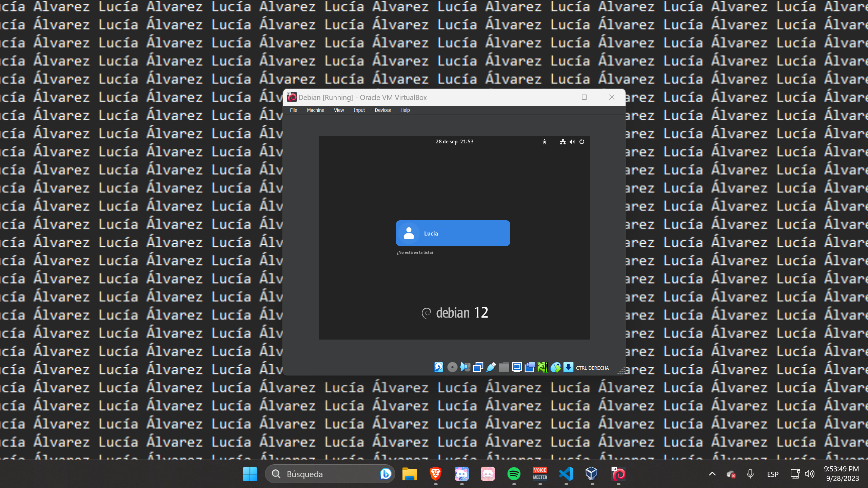868x488 pixels.
Task: Click the recording status icon
Action: tap(530, 367)
